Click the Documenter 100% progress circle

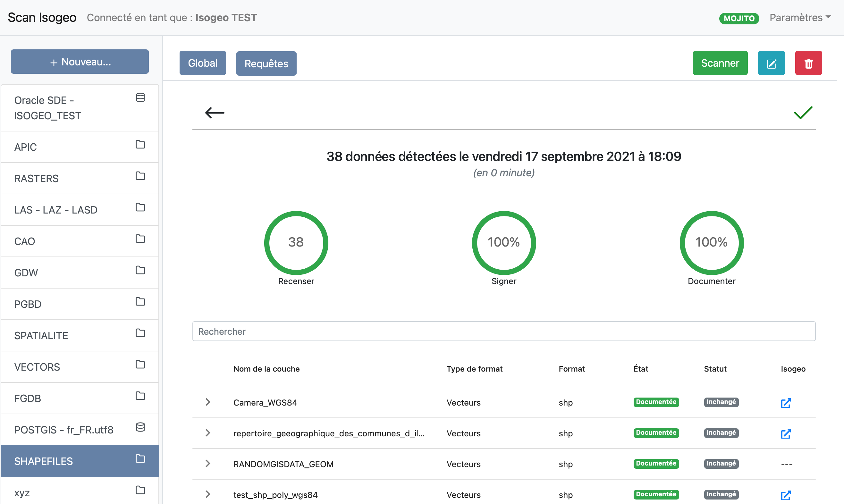[x=711, y=242]
